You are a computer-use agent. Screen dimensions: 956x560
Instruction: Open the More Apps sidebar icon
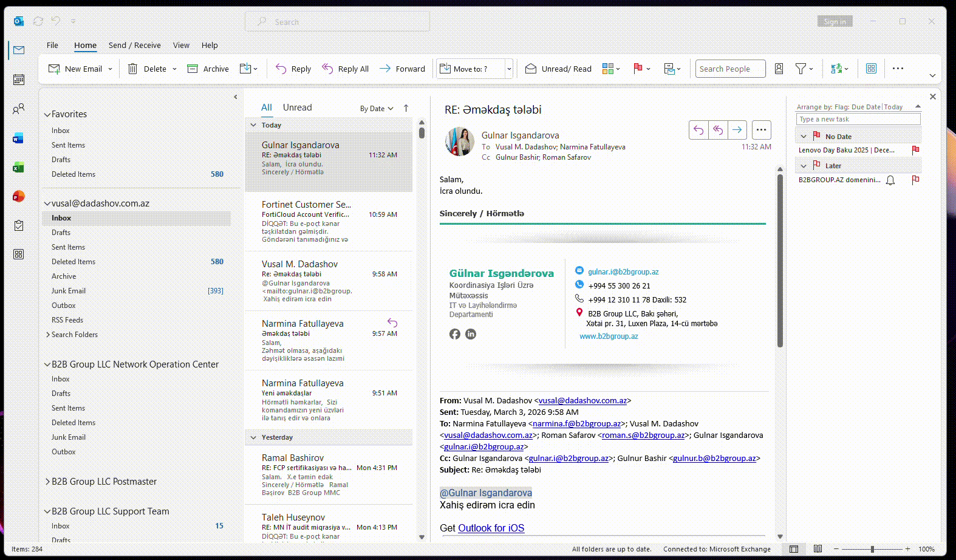click(x=19, y=254)
